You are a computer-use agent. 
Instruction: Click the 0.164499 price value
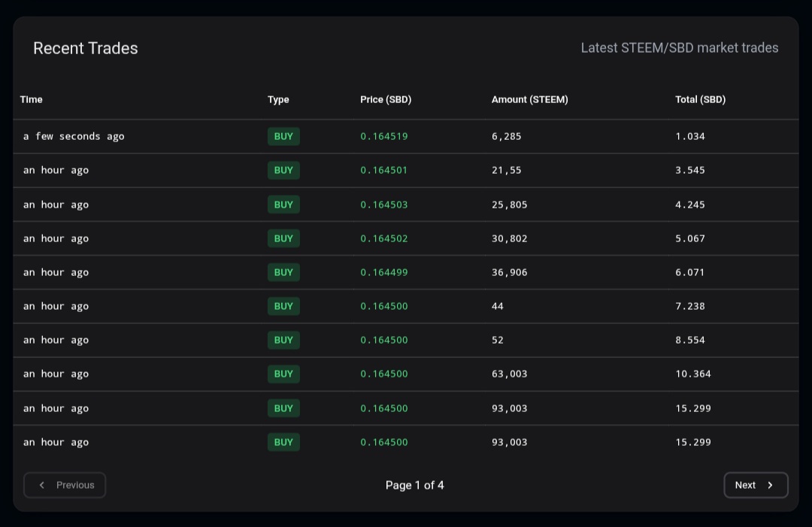383,272
